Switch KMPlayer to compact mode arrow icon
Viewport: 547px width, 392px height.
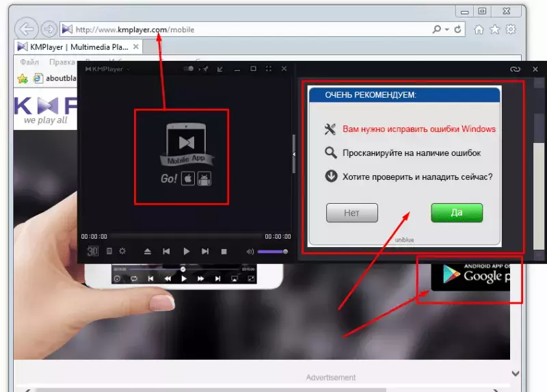[220, 69]
